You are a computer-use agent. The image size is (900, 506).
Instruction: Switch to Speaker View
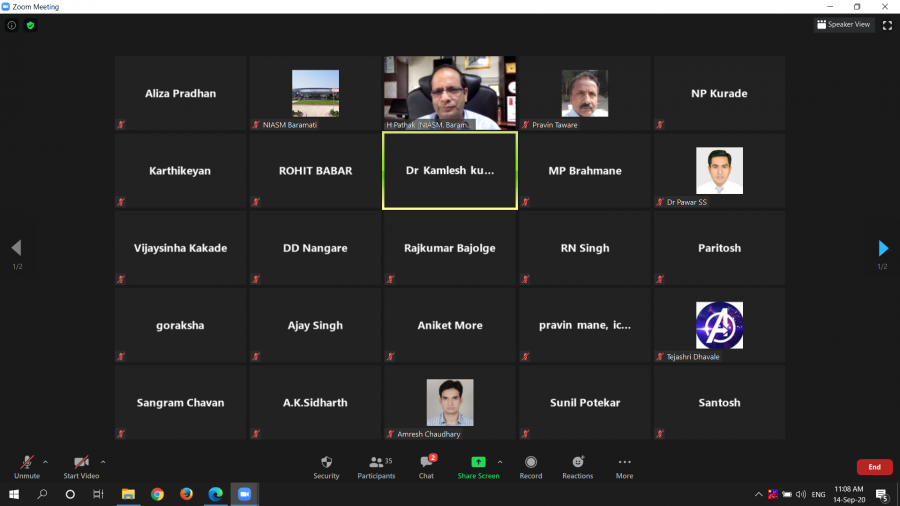pyautogui.click(x=844, y=25)
